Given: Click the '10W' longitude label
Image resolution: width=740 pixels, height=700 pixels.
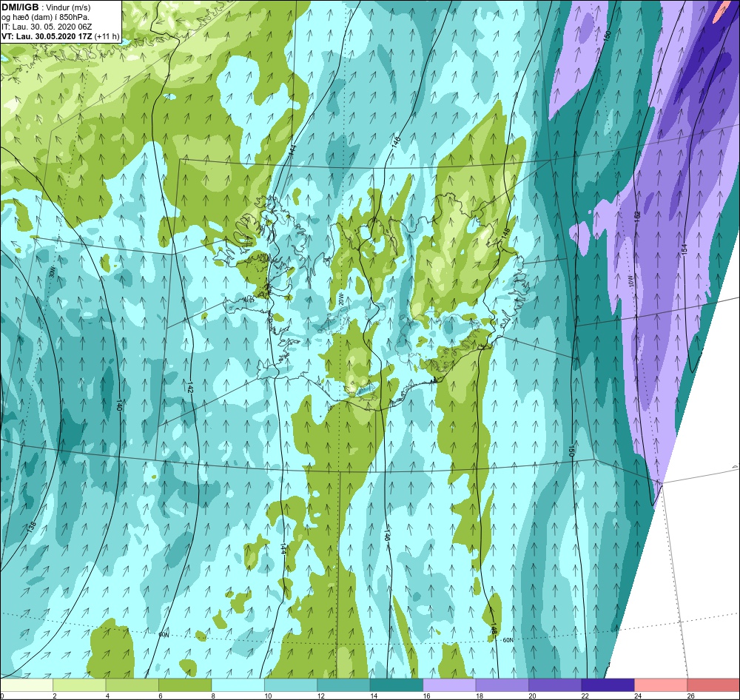Looking at the screenshot, I should pos(631,282).
